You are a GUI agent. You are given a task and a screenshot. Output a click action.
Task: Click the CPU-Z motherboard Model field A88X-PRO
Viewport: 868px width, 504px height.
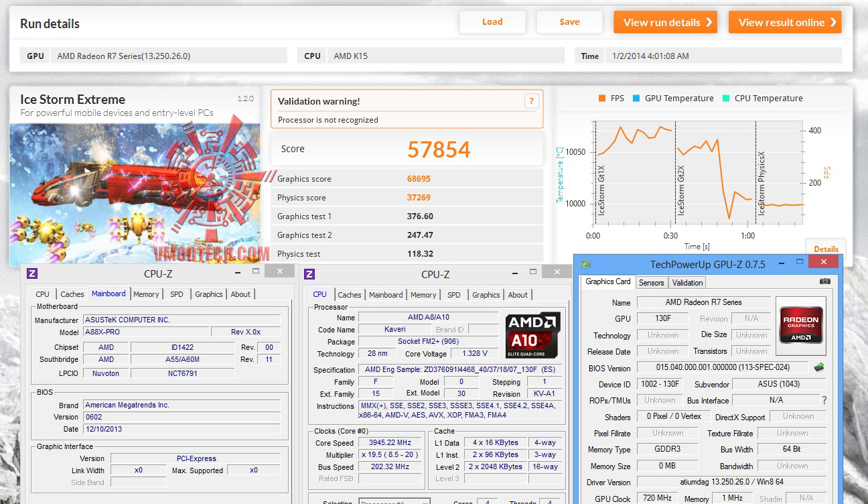pos(146,332)
